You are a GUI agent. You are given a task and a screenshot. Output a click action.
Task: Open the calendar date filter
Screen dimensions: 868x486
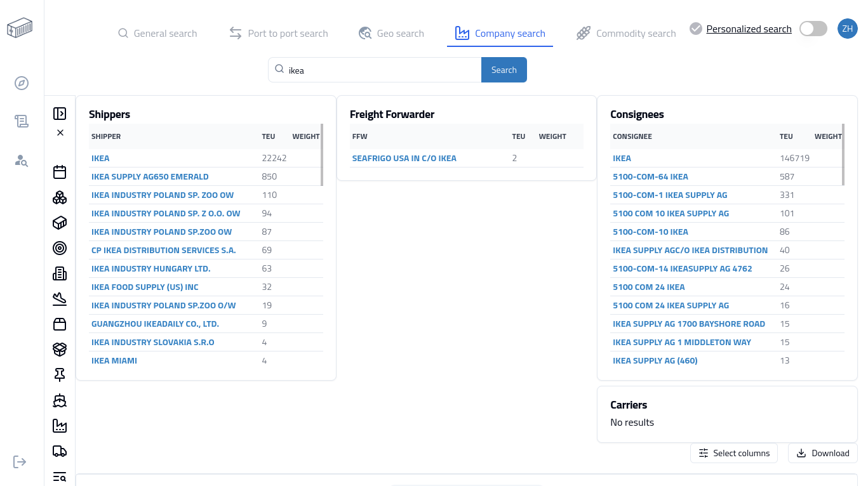coord(60,172)
